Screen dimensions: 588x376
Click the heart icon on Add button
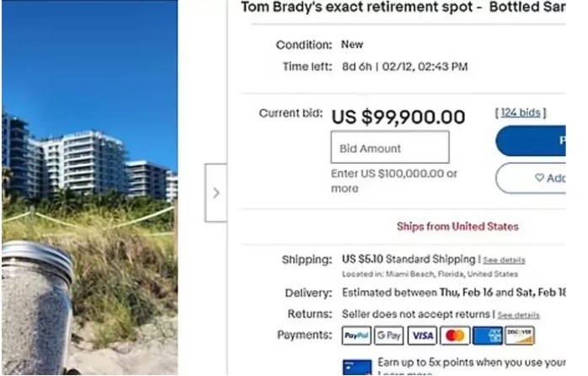[539, 178]
